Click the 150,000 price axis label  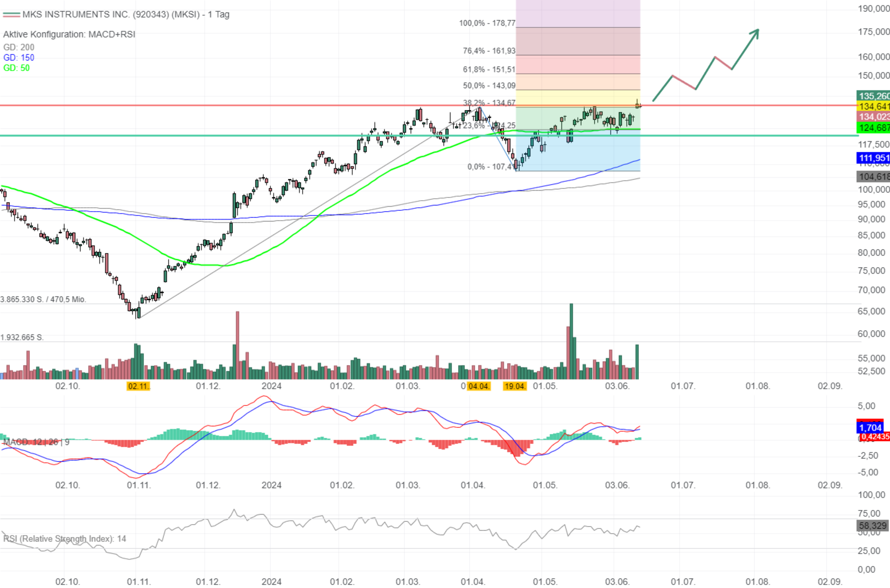(x=874, y=76)
